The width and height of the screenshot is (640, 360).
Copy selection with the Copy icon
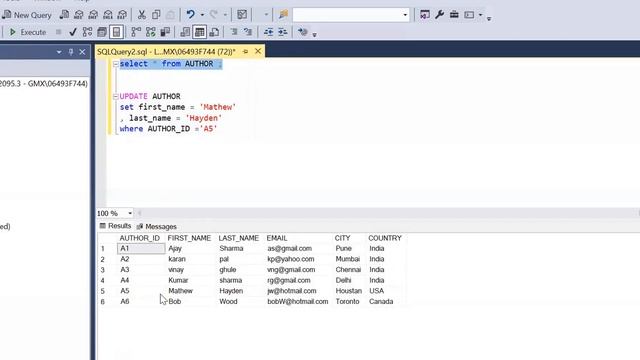click(x=156, y=15)
